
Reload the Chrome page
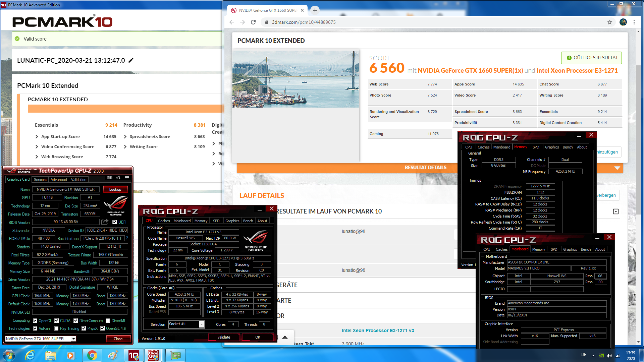[253, 22]
